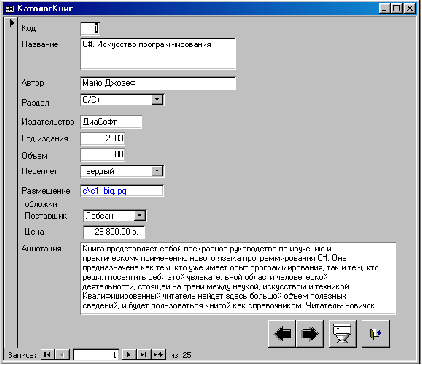The width and height of the screenshot is (422, 365).
Task: Click the Название text field
Action: (x=158, y=54)
